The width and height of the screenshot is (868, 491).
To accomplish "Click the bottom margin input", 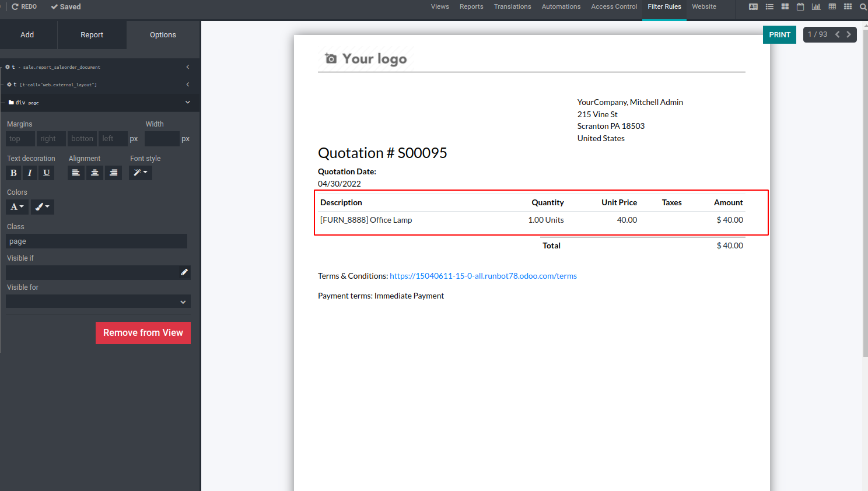I will coord(82,139).
